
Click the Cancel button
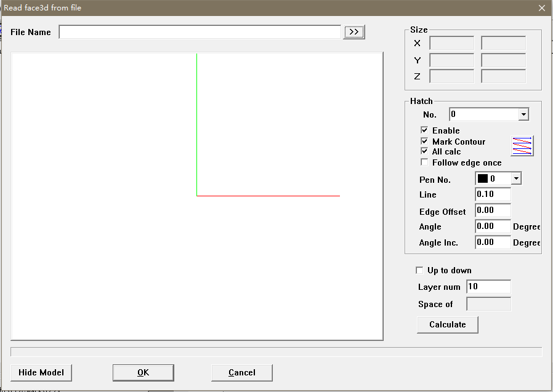[242, 372]
